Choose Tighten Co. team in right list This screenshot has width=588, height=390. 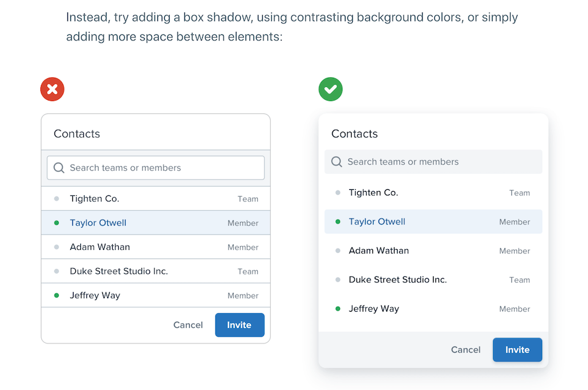click(433, 193)
